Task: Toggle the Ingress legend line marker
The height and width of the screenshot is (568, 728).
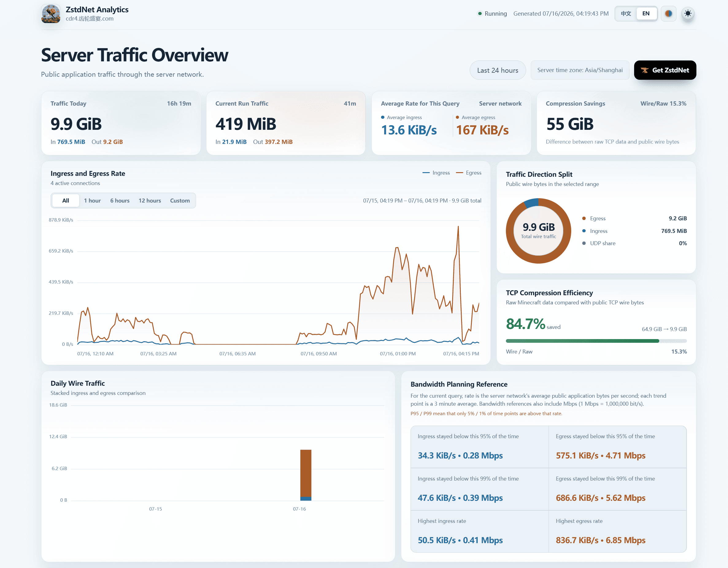Action: coord(426,173)
